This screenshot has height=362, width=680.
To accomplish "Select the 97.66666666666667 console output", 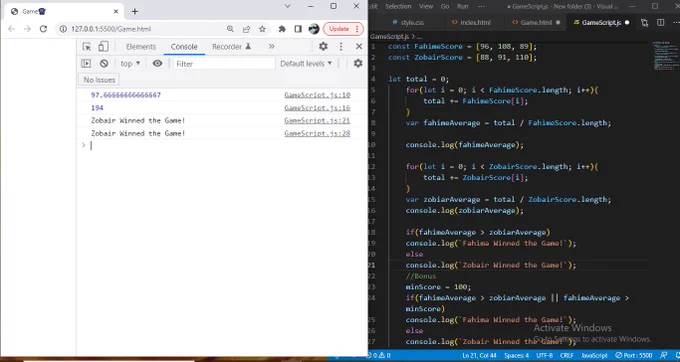I will pos(126,95).
